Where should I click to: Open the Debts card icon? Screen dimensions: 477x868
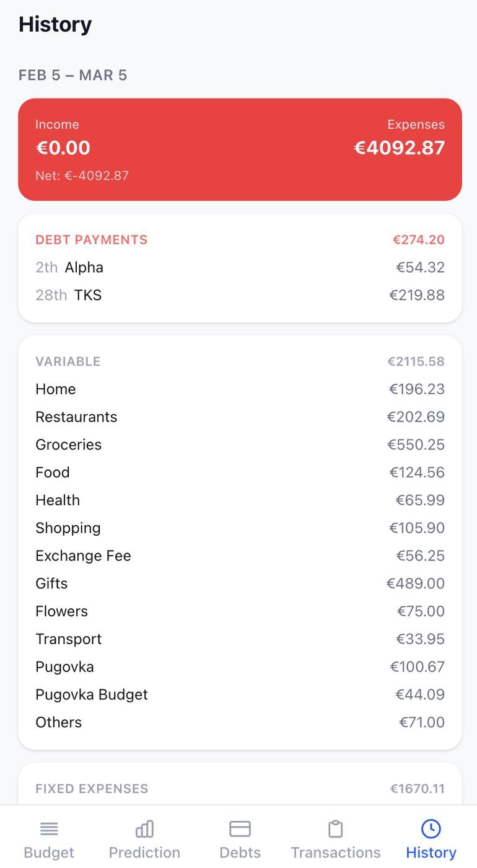point(240,828)
